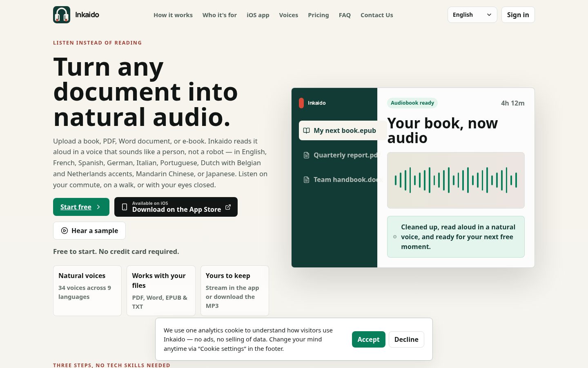Play the Hear a sample button
588x368 pixels.
(x=89, y=231)
